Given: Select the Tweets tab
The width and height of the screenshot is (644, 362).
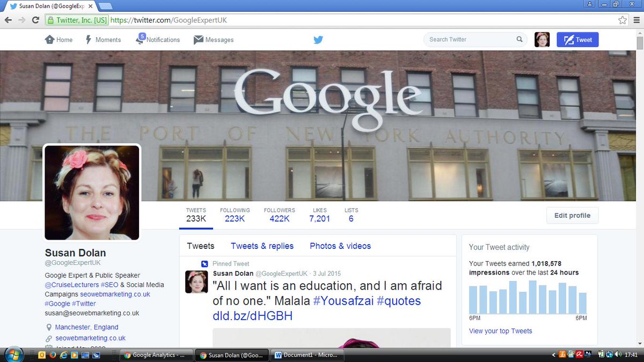Looking at the screenshot, I should tap(201, 246).
